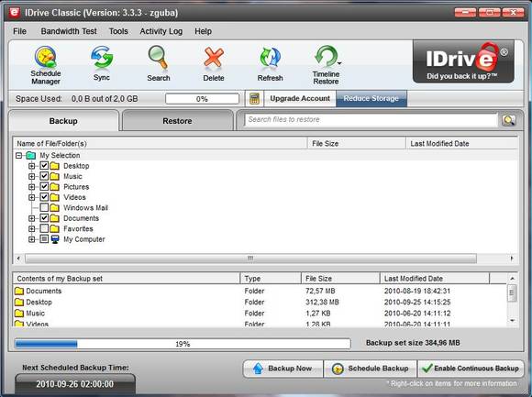Sort by Name of File/Folder(s) header

click(x=160, y=144)
